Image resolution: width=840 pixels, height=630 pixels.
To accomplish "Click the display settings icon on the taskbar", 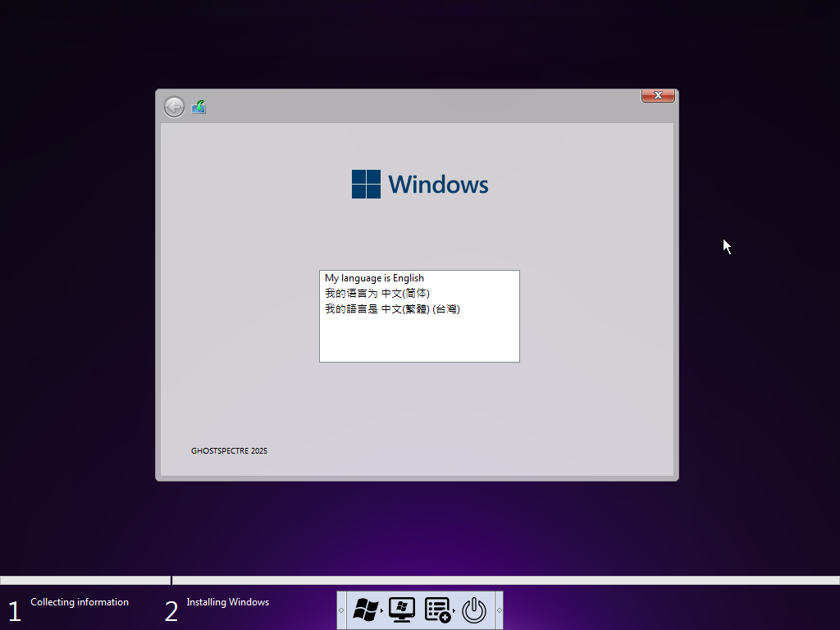I will (x=401, y=610).
